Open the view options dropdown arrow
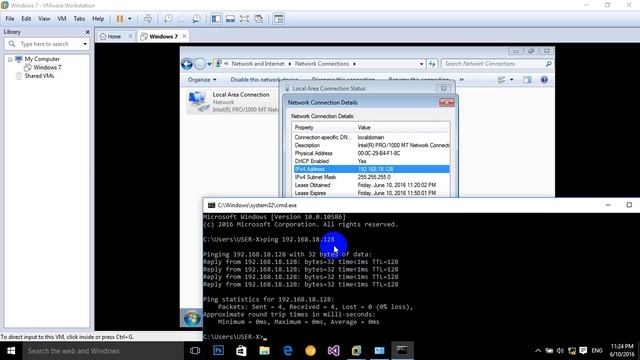Viewport: 640px width, 360px height. 511,80
